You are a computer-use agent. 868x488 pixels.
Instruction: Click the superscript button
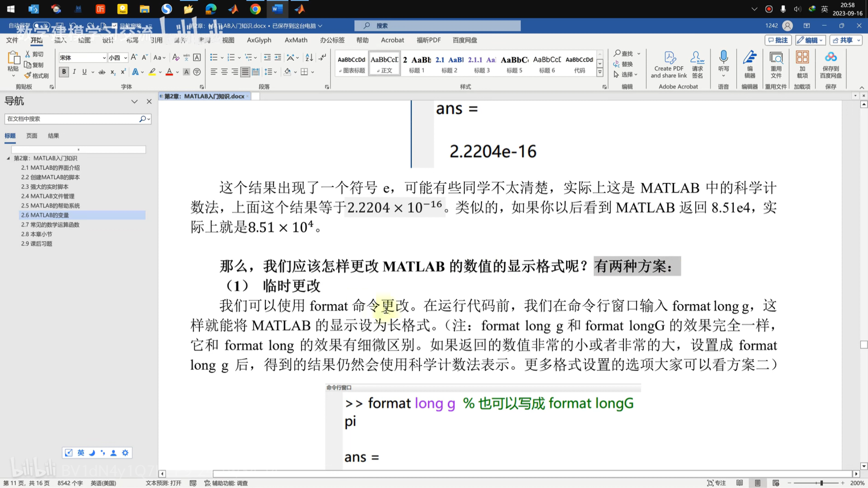[123, 72]
